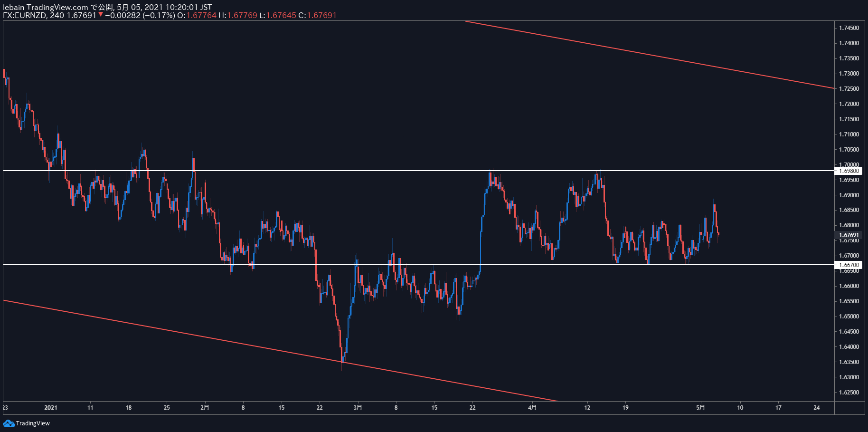Click the 1.63500 price axis label
This screenshot has width=868, height=432.
pos(849,362)
